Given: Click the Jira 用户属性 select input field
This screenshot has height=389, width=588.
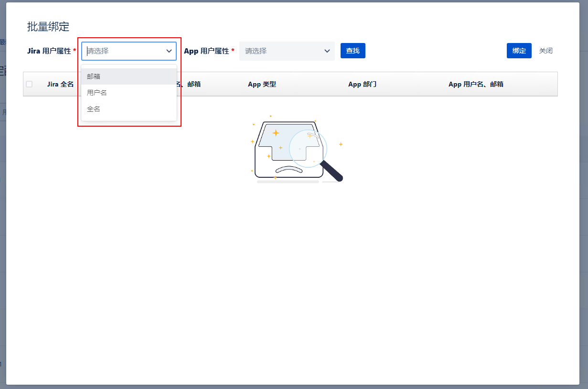Looking at the screenshot, I should tap(124, 51).
